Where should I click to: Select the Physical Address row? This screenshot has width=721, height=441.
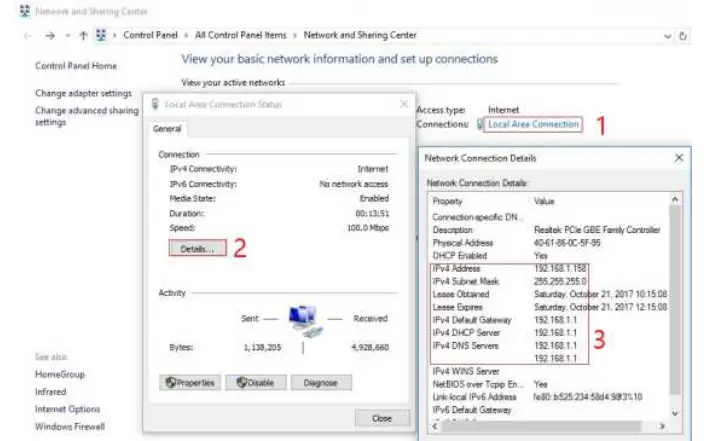coord(549,243)
